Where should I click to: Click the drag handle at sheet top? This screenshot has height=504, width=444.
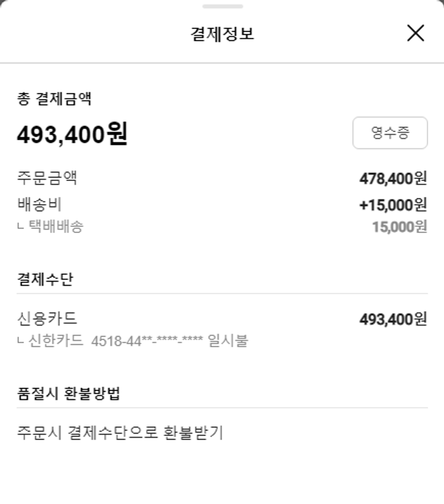(x=222, y=7)
